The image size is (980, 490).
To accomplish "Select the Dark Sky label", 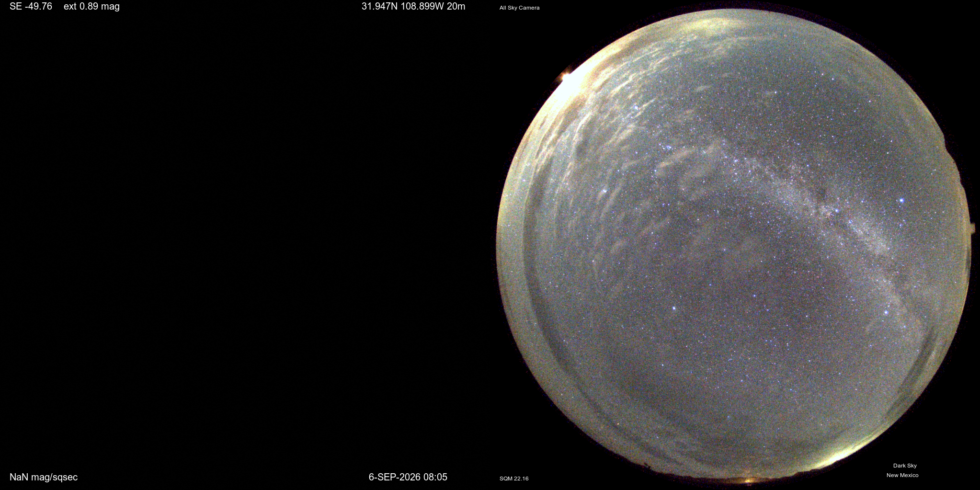I will [x=905, y=466].
